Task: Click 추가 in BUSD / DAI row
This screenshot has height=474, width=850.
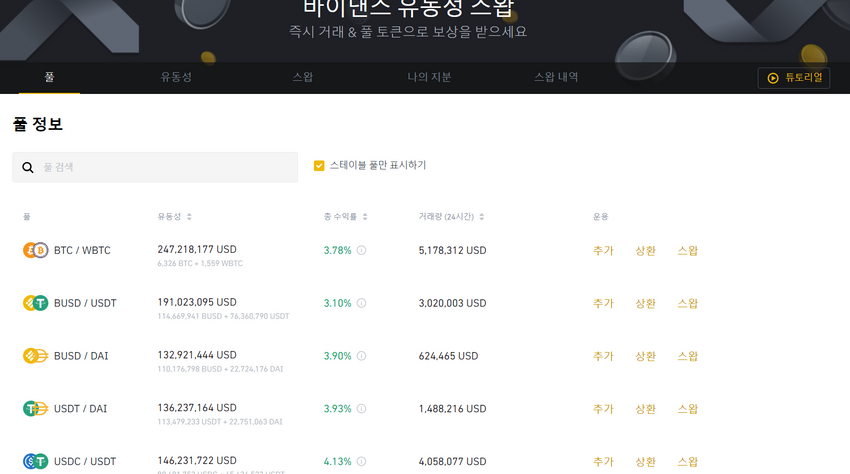Action: click(x=603, y=356)
